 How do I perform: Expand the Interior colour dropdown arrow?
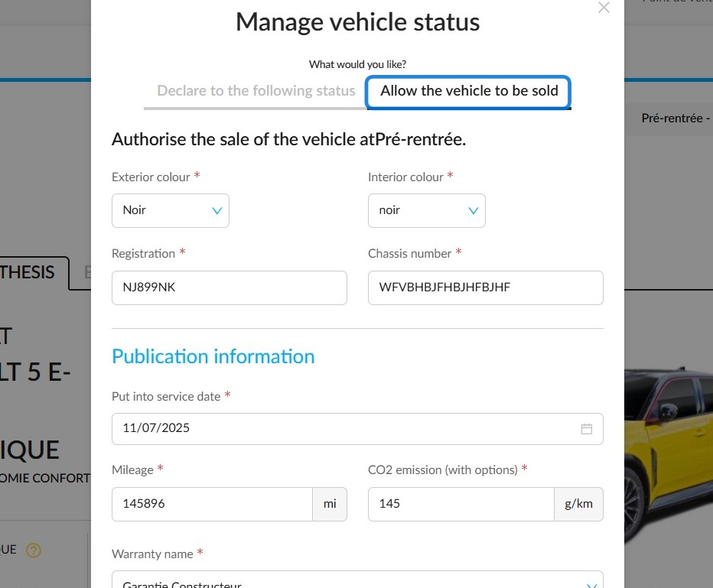(474, 210)
